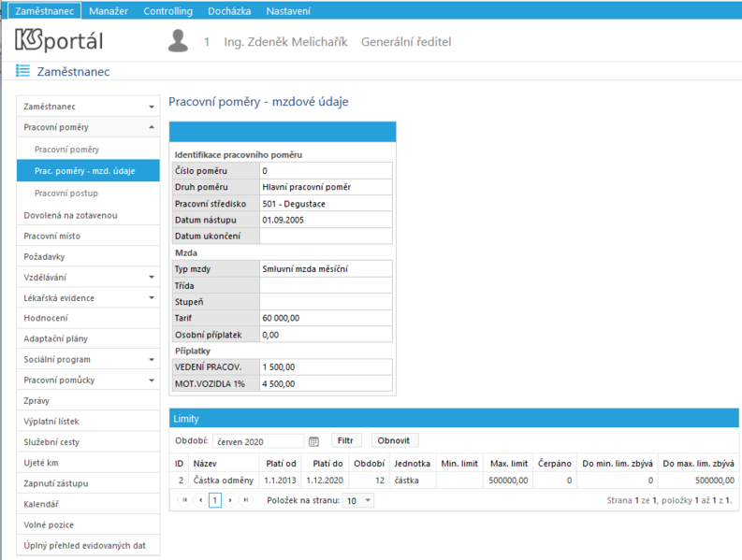The width and height of the screenshot is (742, 560).
Task: Open the Období calendar picker icon
Action: coord(313,441)
